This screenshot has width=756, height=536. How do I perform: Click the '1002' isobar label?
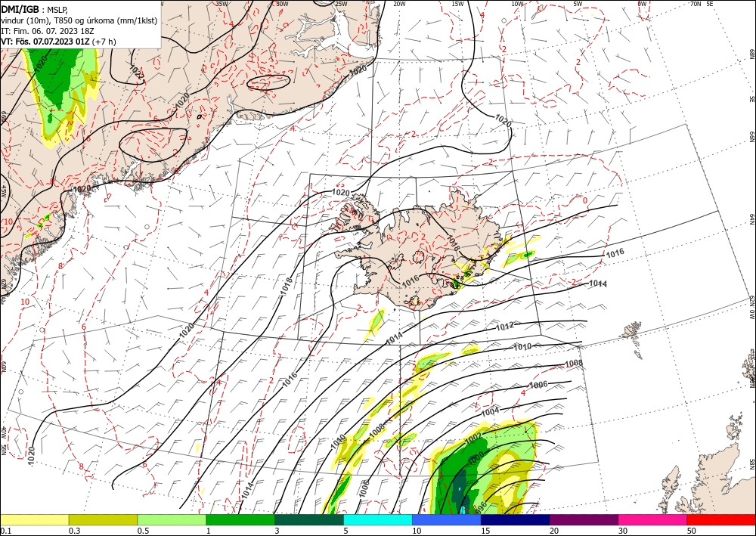click(x=473, y=438)
